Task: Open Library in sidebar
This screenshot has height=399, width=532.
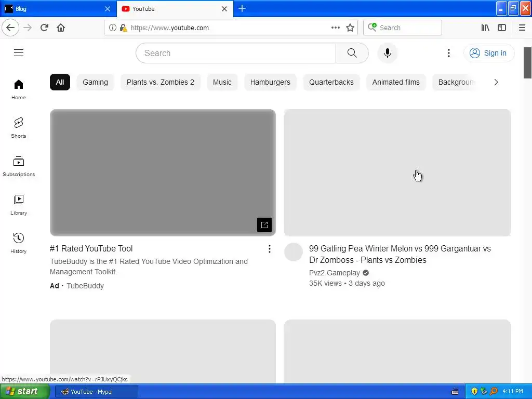Action: (x=19, y=205)
